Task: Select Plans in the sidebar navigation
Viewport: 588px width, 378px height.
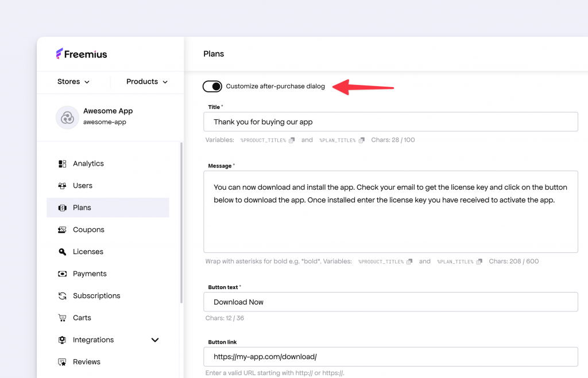Action: [82, 207]
